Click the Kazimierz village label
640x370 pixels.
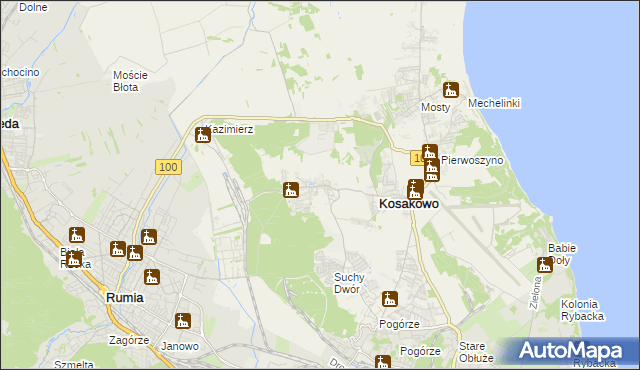[x=229, y=129]
